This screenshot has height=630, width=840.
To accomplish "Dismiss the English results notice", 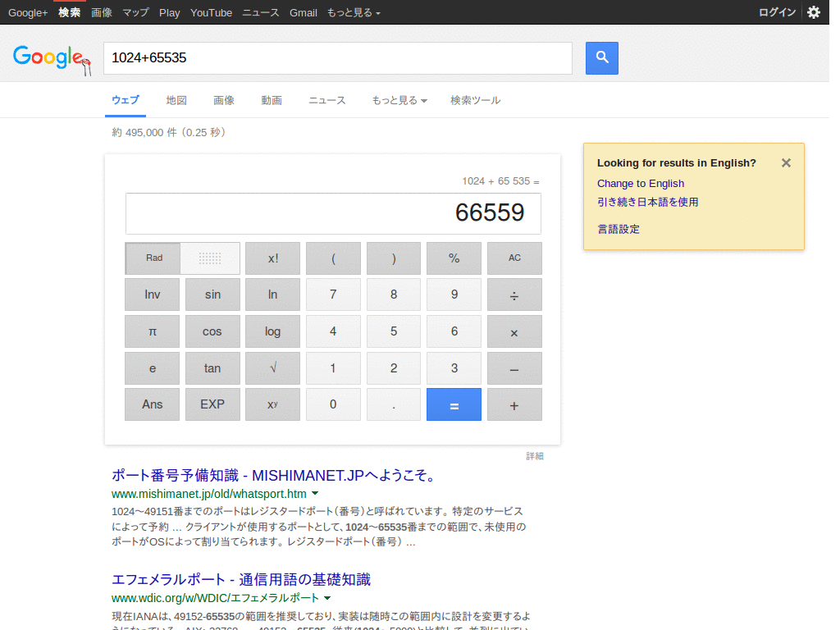I will (786, 163).
